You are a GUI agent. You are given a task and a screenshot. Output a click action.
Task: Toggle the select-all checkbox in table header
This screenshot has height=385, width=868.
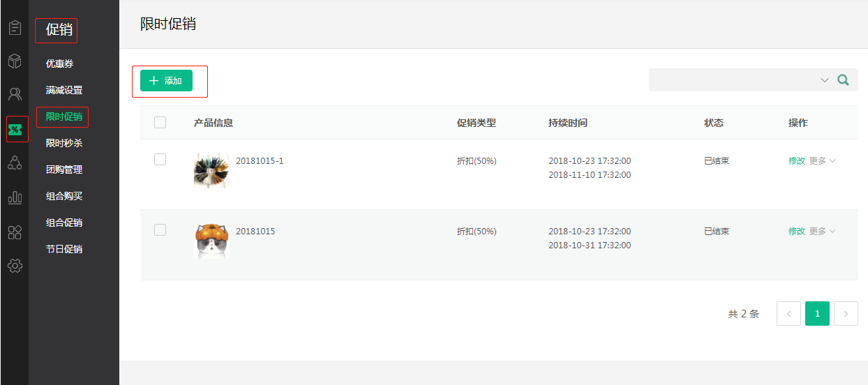[160, 122]
